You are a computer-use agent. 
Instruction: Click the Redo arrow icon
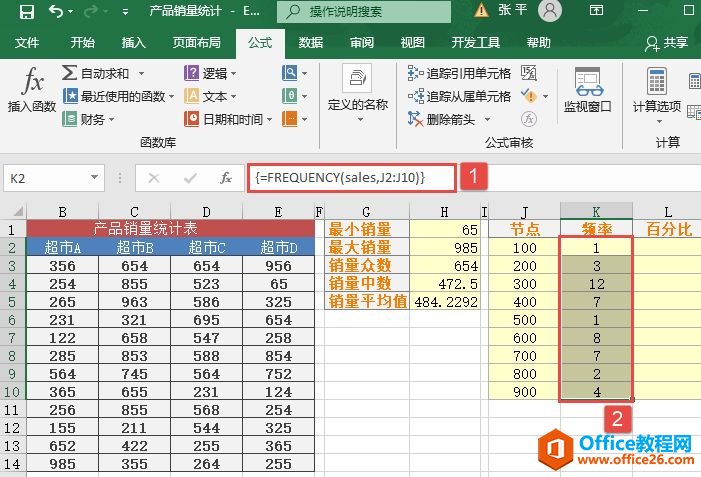[x=91, y=11]
